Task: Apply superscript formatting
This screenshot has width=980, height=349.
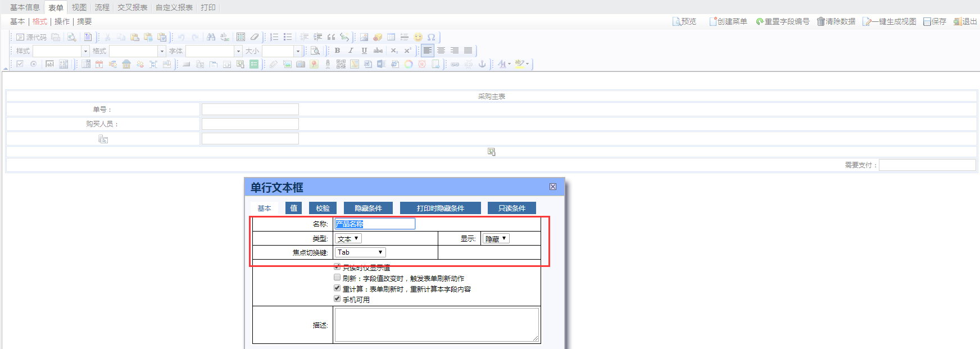Action: click(407, 51)
